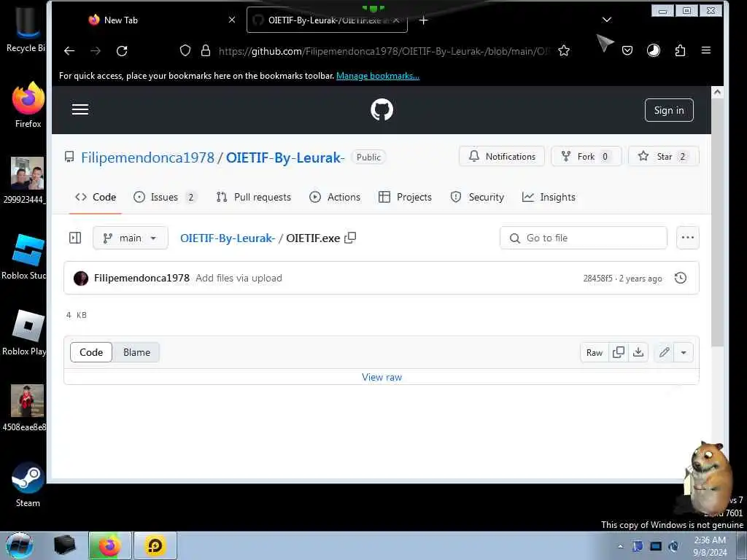Viewport: 747px width, 560px height.
Task: Click the yellow circular taskbar app icon
Action: click(155, 545)
